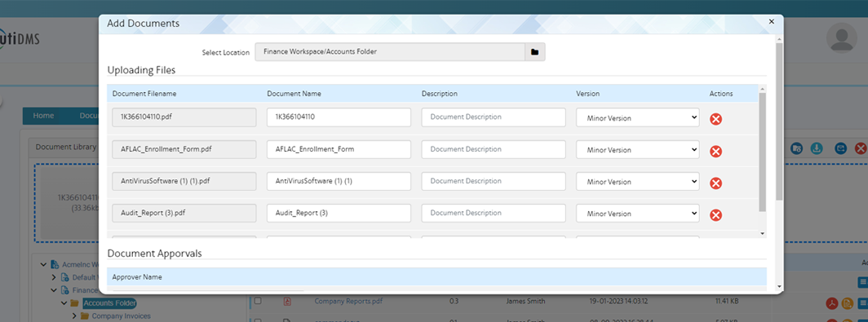Screen dimensions: 868x322
Task: Remove AntiVirusSoftware (1) (1).pdf from the upload list
Action: coord(715,183)
